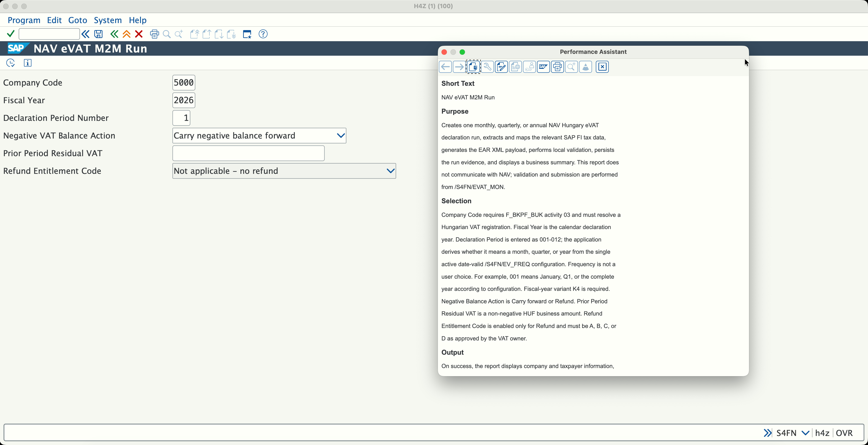This screenshot has height=445, width=868.
Task: Click Find magnifier-plus icon in Performance Assistant
Action: 572,67
